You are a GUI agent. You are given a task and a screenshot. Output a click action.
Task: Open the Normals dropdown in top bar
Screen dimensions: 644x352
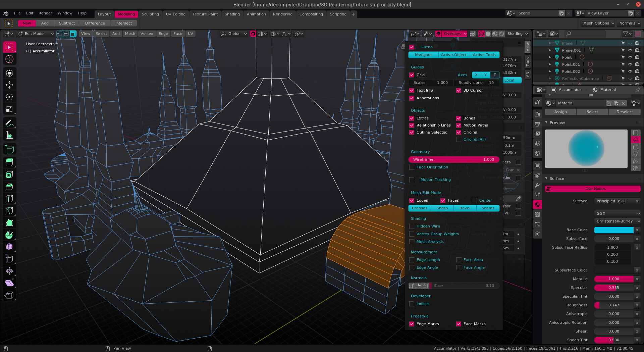tap(630, 23)
